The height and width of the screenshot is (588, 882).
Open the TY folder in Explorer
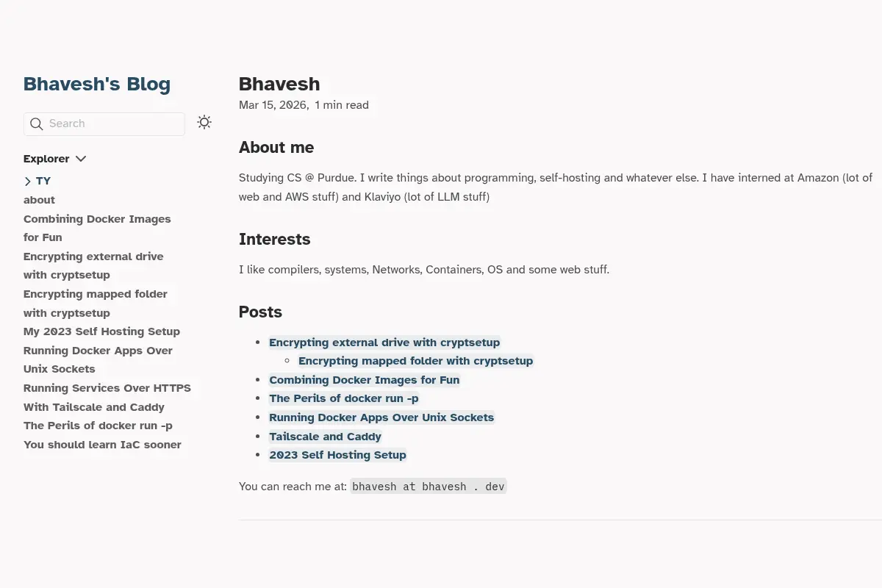[x=43, y=181]
